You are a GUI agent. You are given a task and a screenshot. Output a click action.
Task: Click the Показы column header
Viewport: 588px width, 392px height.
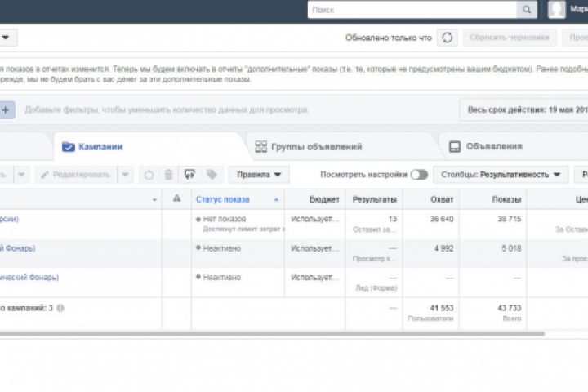506,199
